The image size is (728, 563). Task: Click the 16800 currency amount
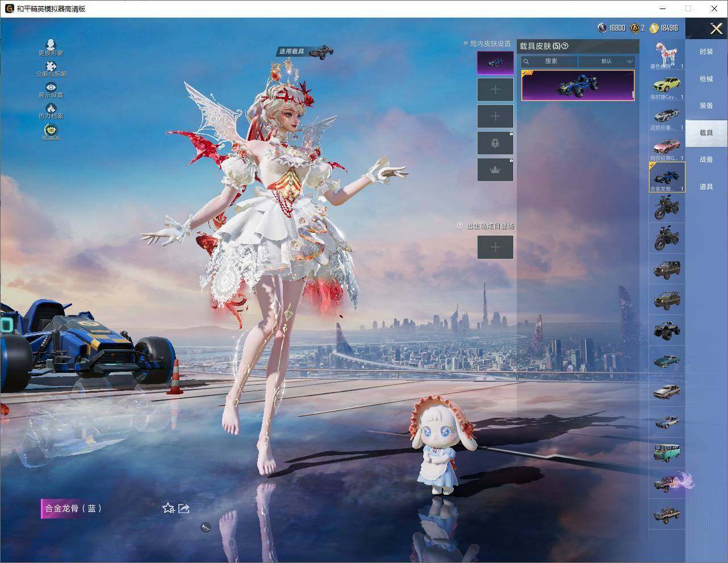click(x=617, y=28)
